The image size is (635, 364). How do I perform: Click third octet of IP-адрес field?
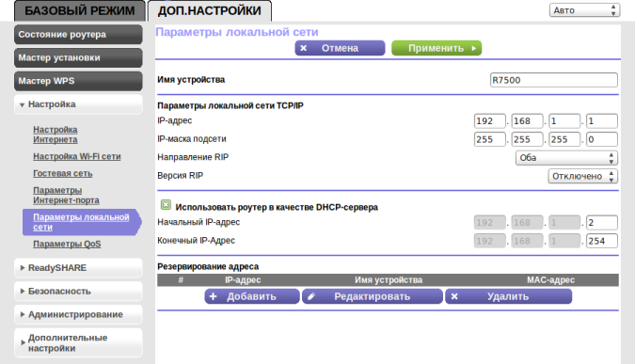tap(564, 121)
